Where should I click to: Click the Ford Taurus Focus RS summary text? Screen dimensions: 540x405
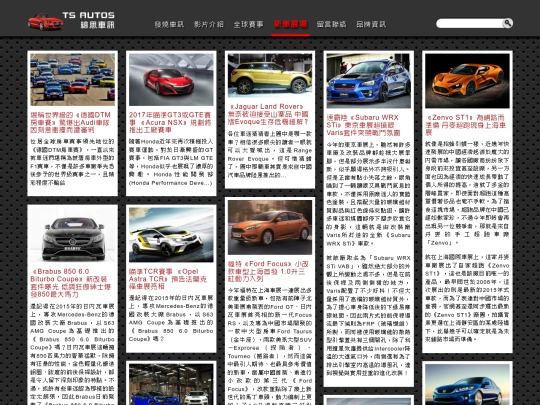click(270, 346)
